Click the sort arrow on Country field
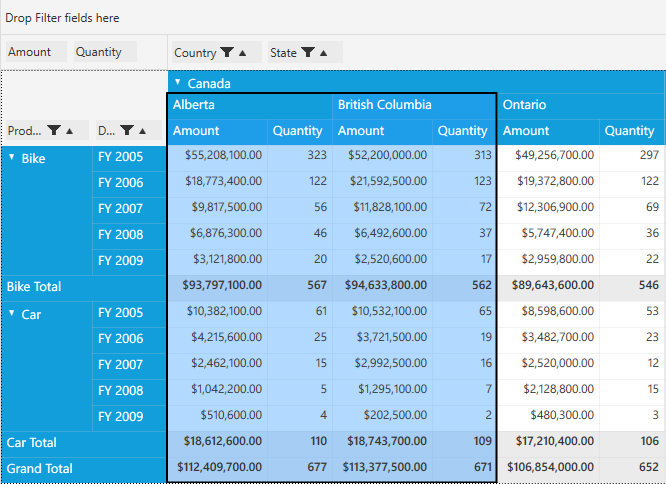Screen dimensions: 666x484 pyautogui.click(x=244, y=53)
